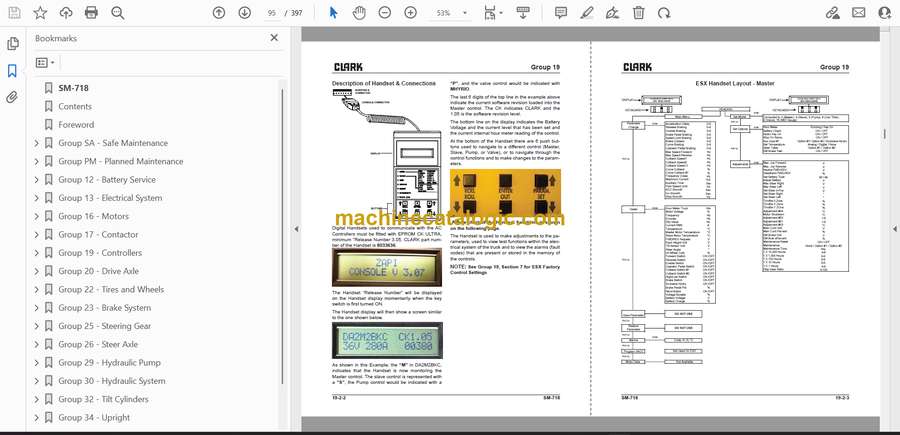Image resolution: width=900 pixels, height=435 pixels.
Task: Click heading 'Description of Handset & Connections'
Action: [x=383, y=83]
